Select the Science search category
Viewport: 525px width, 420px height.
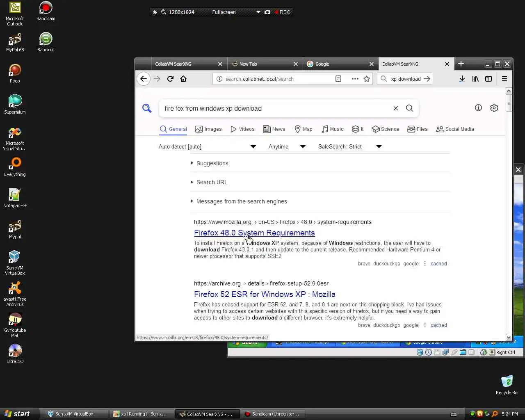point(385,129)
